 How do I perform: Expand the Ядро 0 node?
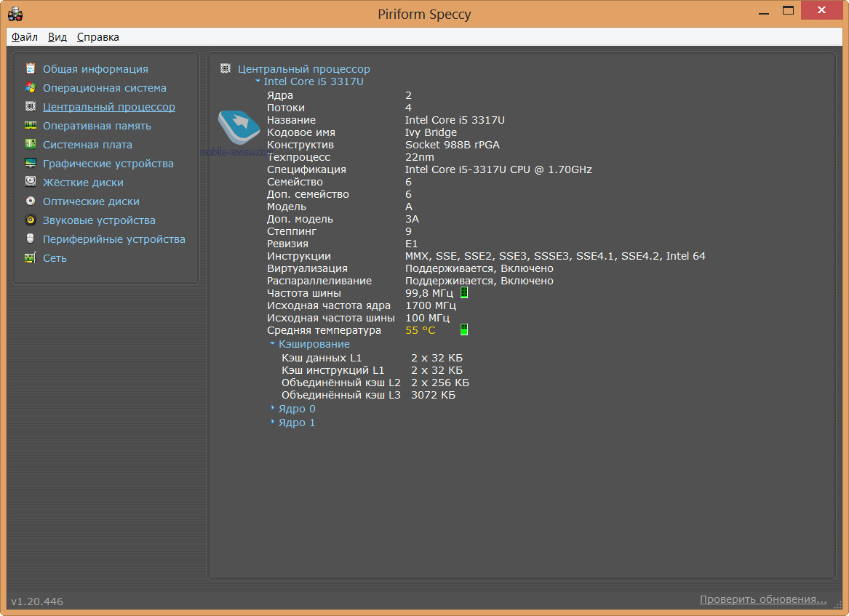point(272,408)
